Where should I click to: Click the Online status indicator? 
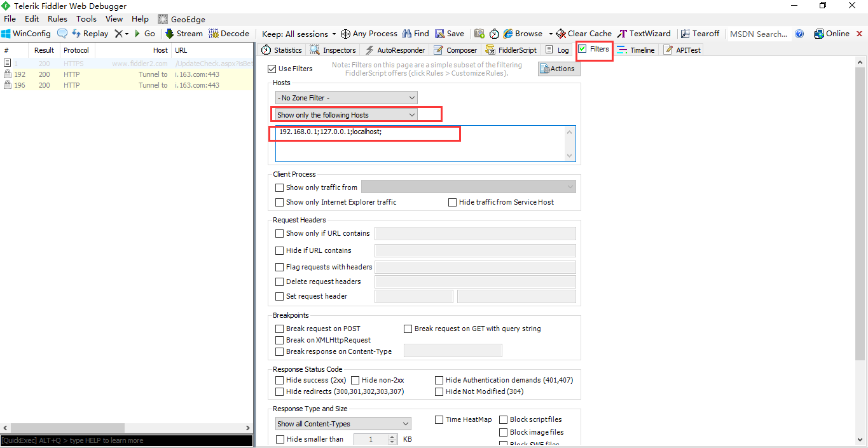pyautogui.click(x=832, y=34)
